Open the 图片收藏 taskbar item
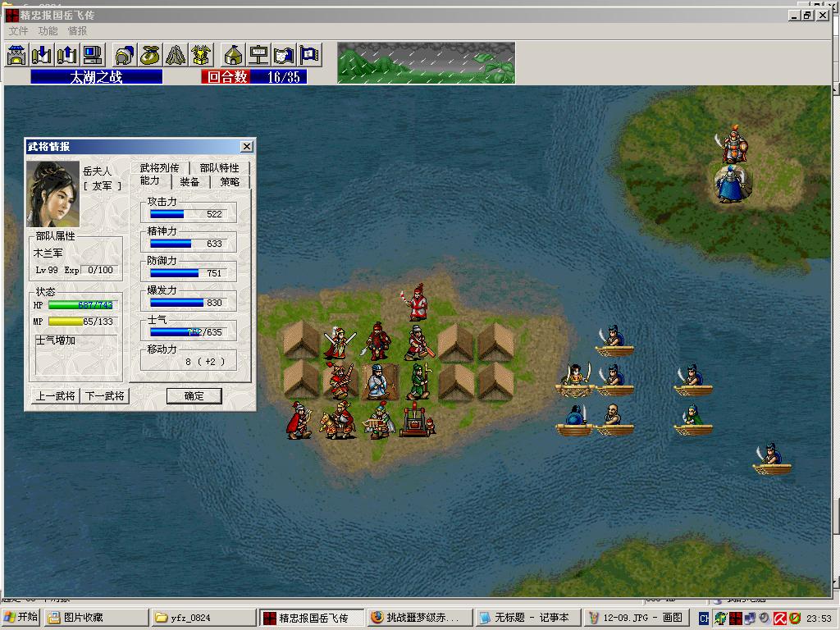This screenshot has height=630, width=840. pos(97,617)
